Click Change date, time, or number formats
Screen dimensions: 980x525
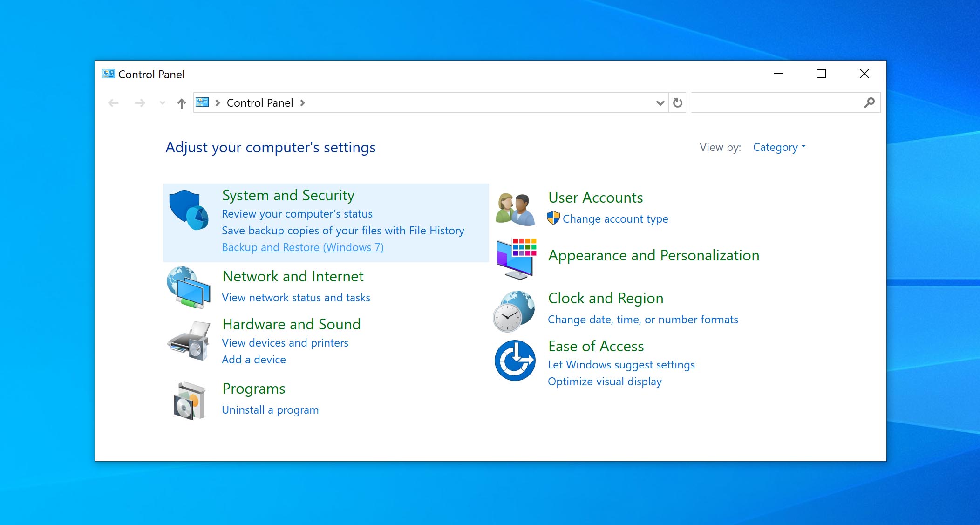point(643,320)
